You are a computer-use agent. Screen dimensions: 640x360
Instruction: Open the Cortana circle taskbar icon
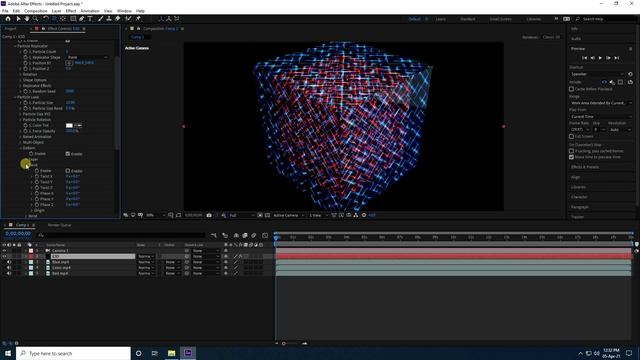(138, 353)
